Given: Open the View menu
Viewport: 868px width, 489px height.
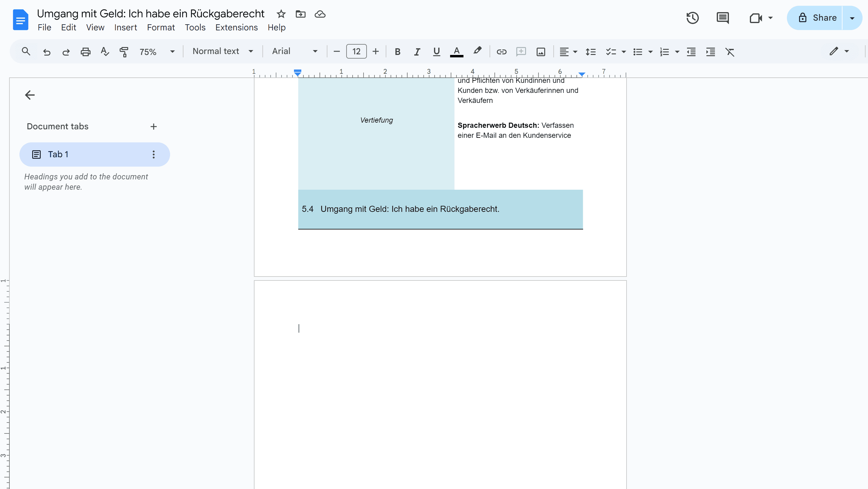Looking at the screenshot, I should [95, 28].
